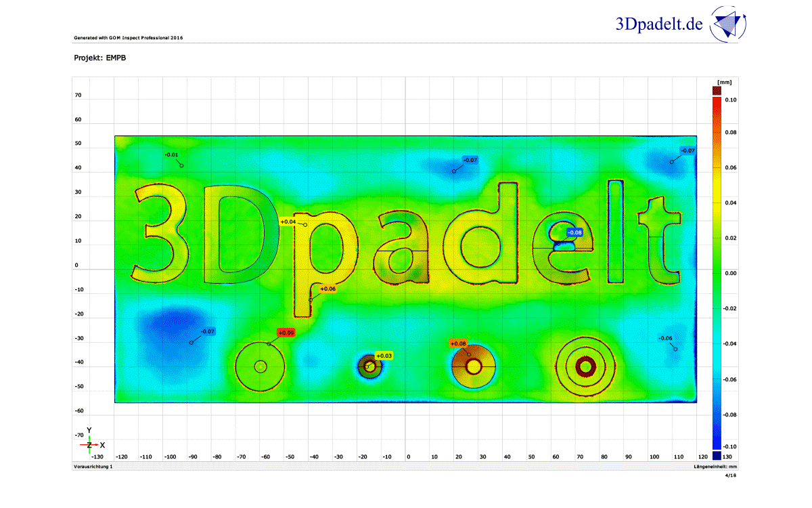Open the 3Dpadelt.de header text
Viewport: 812px width, 508px height.
[x=660, y=24]
